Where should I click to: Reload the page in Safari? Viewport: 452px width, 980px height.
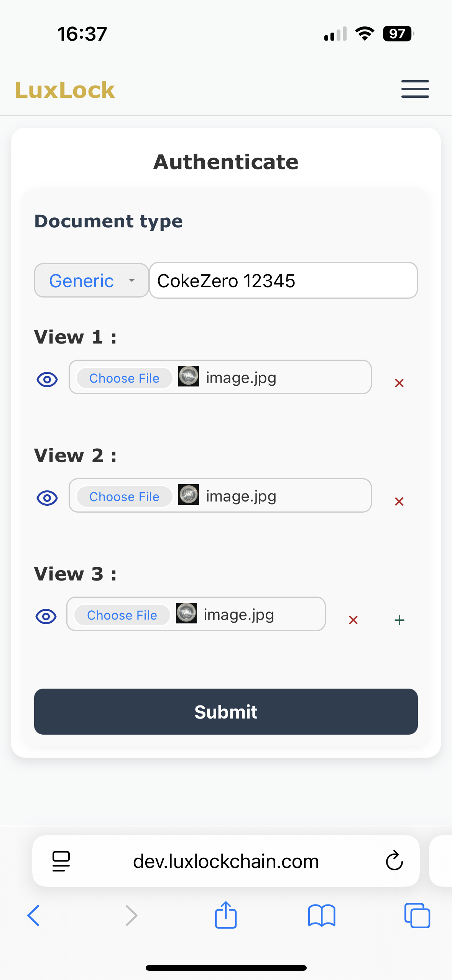coord(394,861)
